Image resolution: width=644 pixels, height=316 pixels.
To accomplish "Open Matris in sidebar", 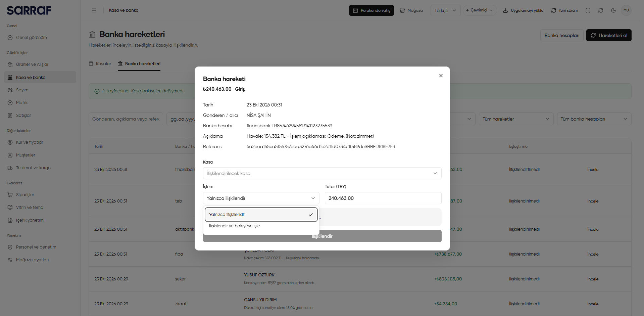I will [40, 103].
